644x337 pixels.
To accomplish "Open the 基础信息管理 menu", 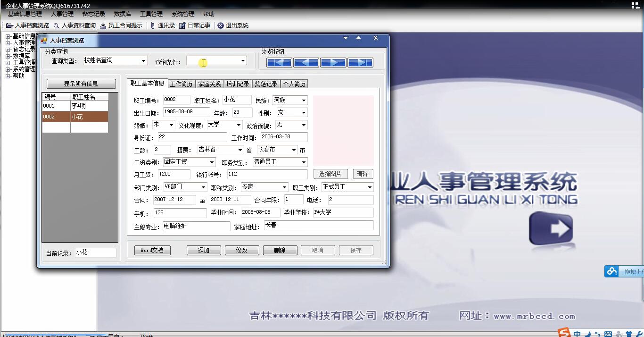I will point(25,14).
